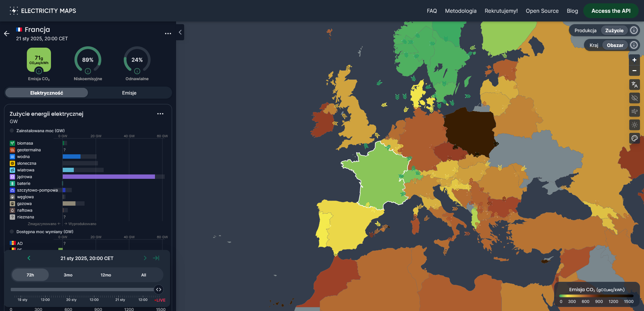
Task: Click the red LIVE indicator
Action: click(160, 300)
